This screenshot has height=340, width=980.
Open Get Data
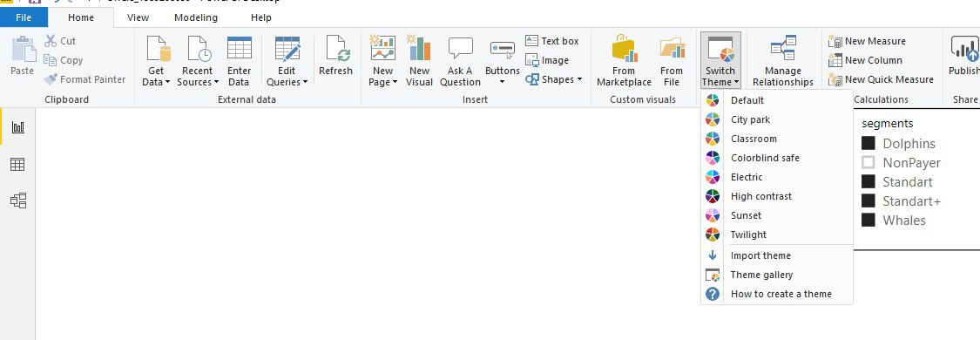[156, 61]
